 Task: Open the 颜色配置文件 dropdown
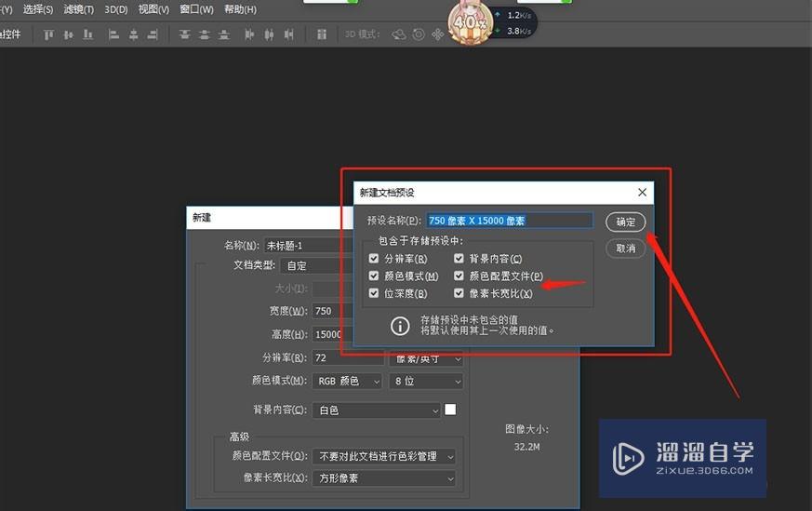tap(384, 457)
